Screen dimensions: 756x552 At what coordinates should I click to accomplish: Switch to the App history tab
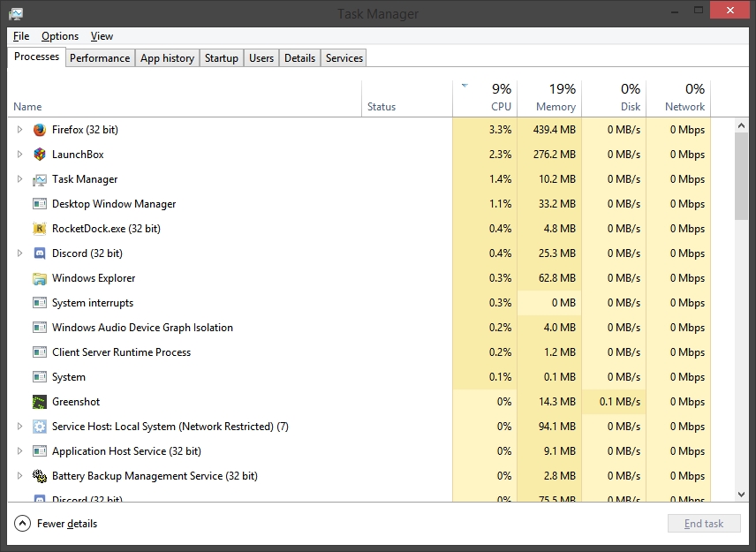click(167, 58)
